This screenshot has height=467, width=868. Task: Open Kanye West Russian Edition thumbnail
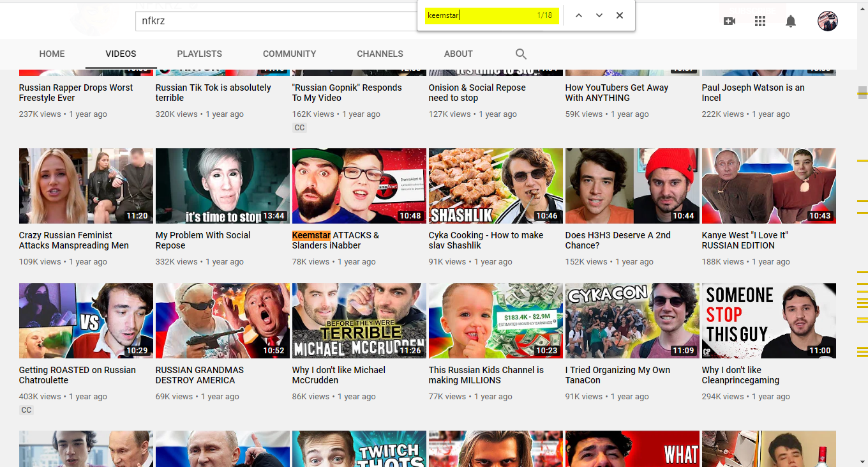769,186
